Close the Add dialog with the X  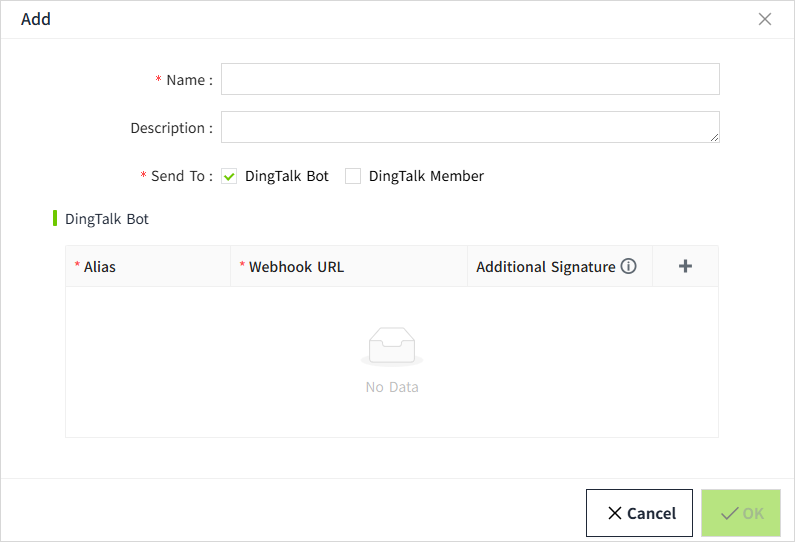point(765,19)
